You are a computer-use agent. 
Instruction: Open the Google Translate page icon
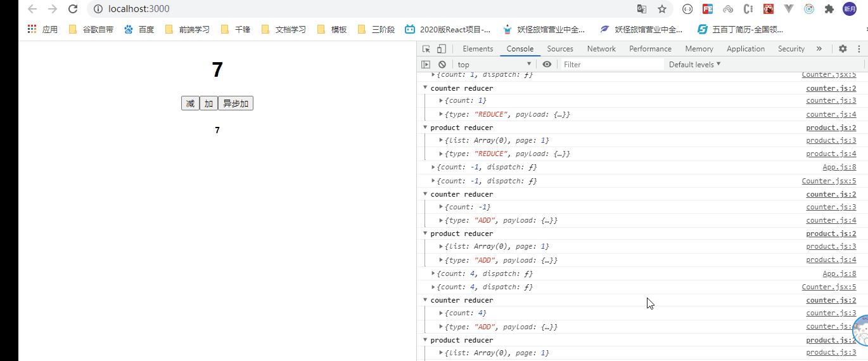(642, 9)
